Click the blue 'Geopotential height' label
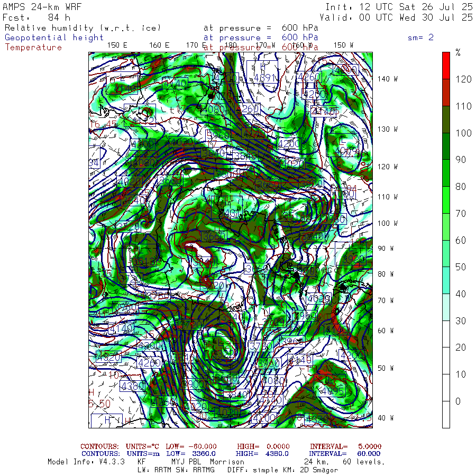 point(54,38)
